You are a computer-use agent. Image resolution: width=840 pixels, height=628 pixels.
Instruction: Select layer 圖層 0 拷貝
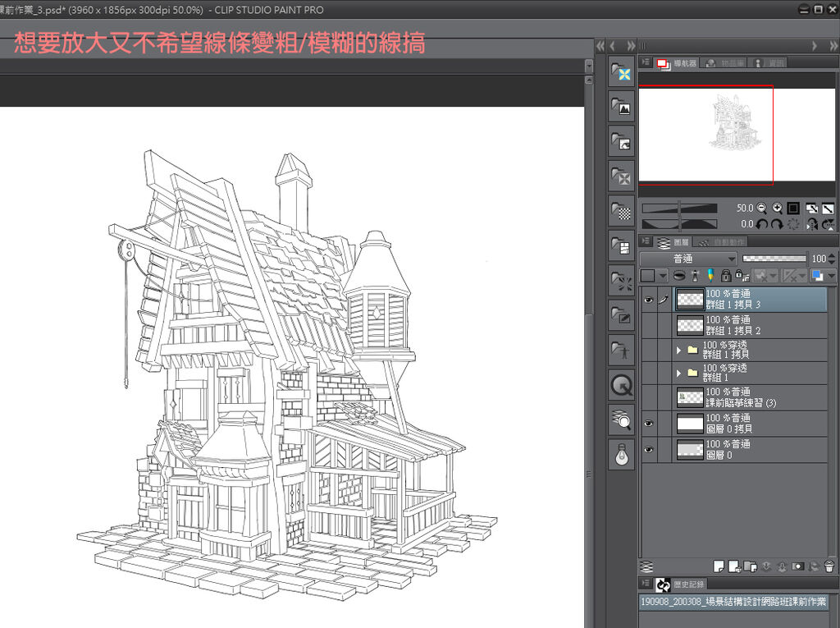(x=750, y=424)
